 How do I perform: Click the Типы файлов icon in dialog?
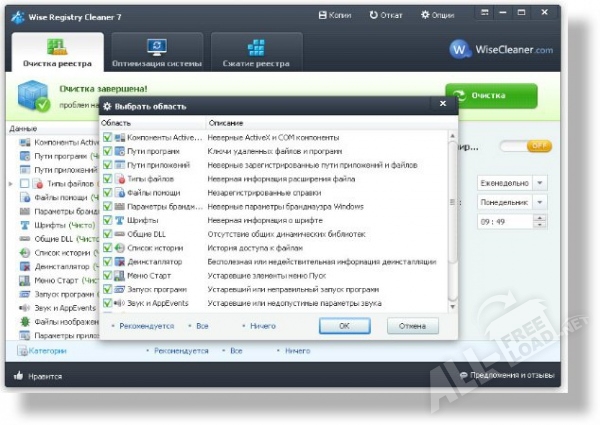click(120, 178)
